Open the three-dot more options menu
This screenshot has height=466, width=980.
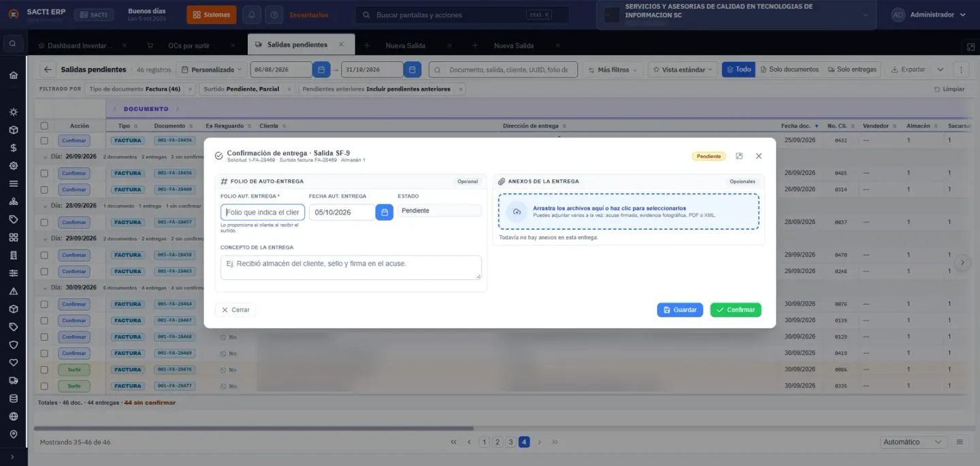[961, 69]
